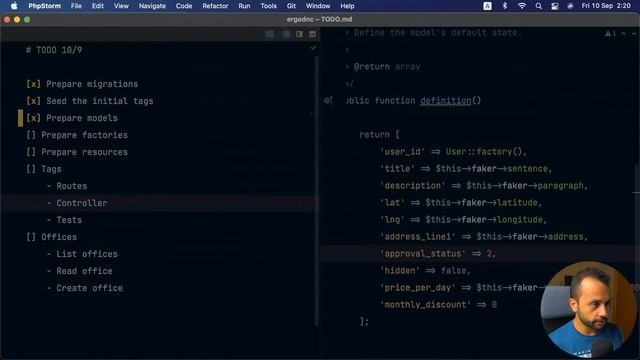Click '@return array' doc comment
Screen dimensions: 640x360
click(387, 67)
